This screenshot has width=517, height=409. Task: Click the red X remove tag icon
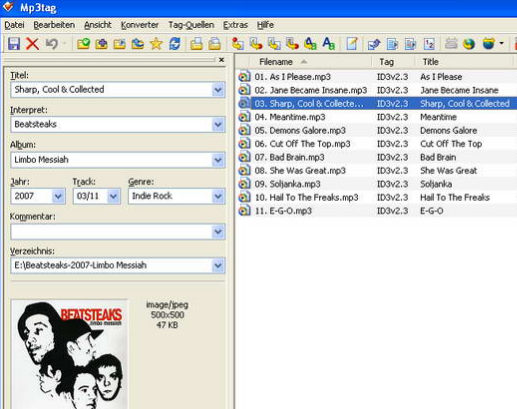click(32, 44)
